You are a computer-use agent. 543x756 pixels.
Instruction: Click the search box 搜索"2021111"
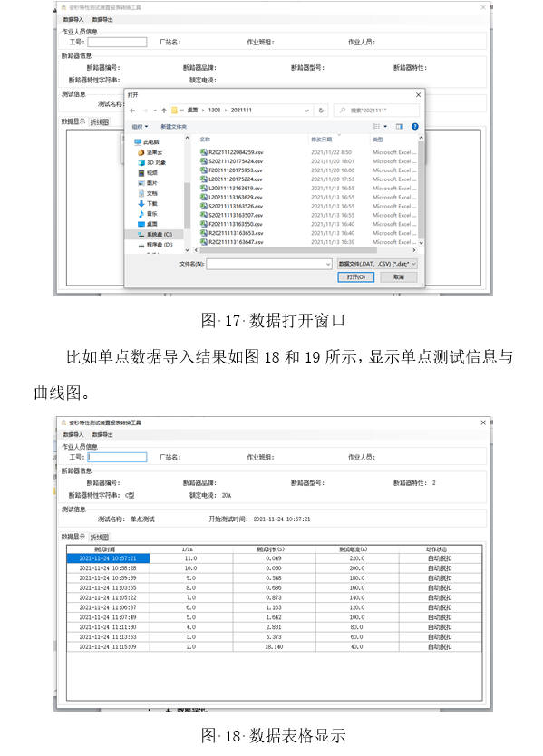[376, 111]
